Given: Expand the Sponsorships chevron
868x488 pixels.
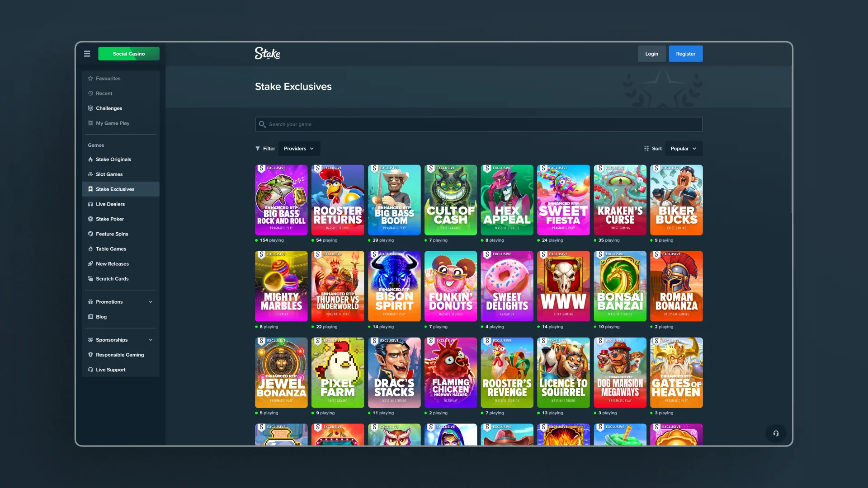Looking at the screenshot, I should pos(151,340).
